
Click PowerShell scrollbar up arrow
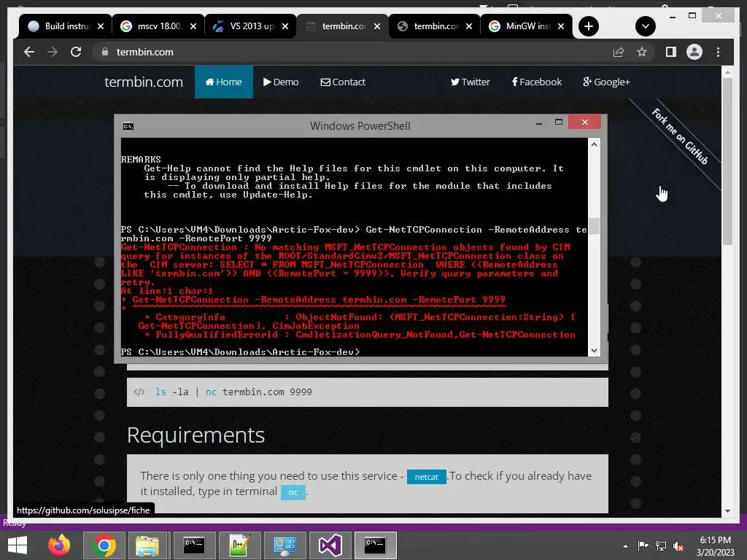pos(594,144)
